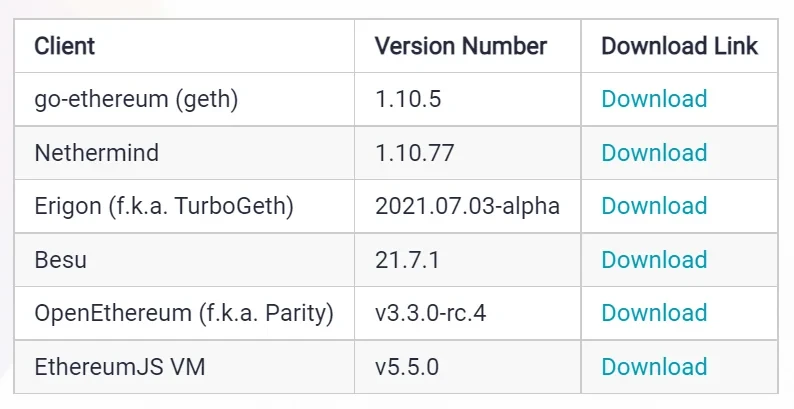
Task: Click the EthereumJS VM client name
Action: coord(120,367)
